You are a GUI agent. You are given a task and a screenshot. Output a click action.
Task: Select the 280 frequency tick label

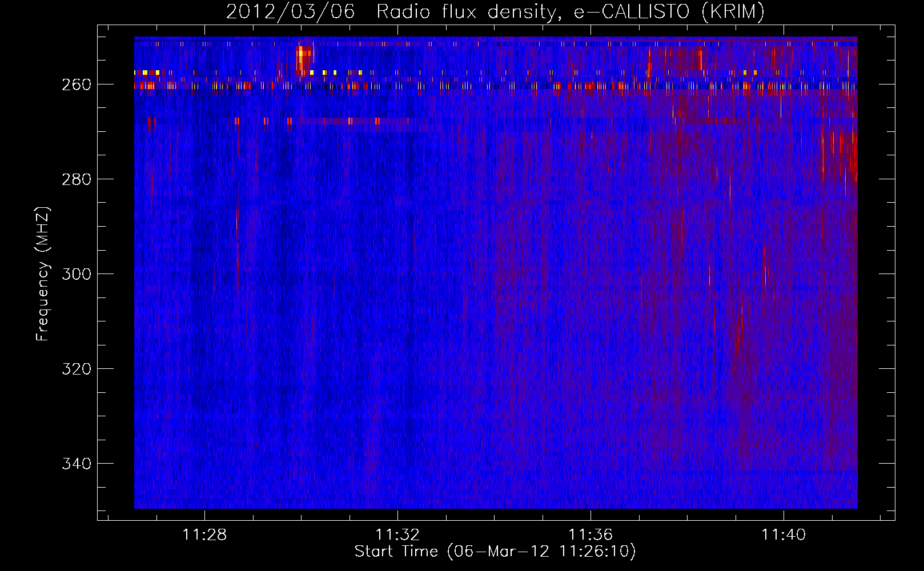click(x=77, y=179)
